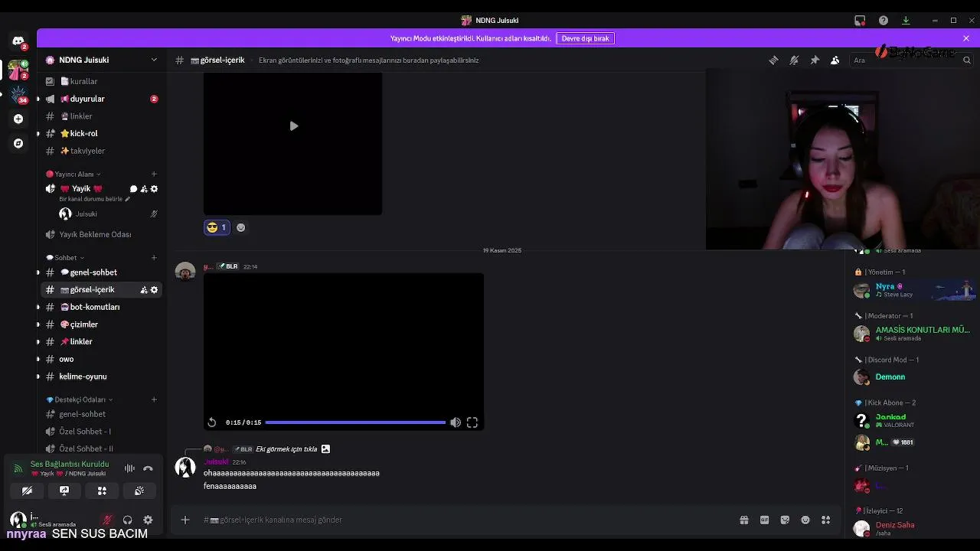This screenshot has height=551, width=980.
Task: Open the soundboard button
Action: 139,491
